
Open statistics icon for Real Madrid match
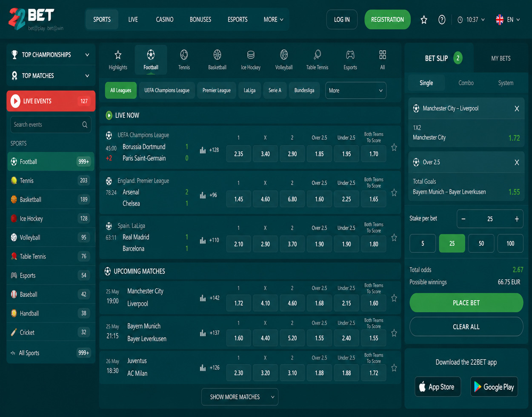click(203, 240)
